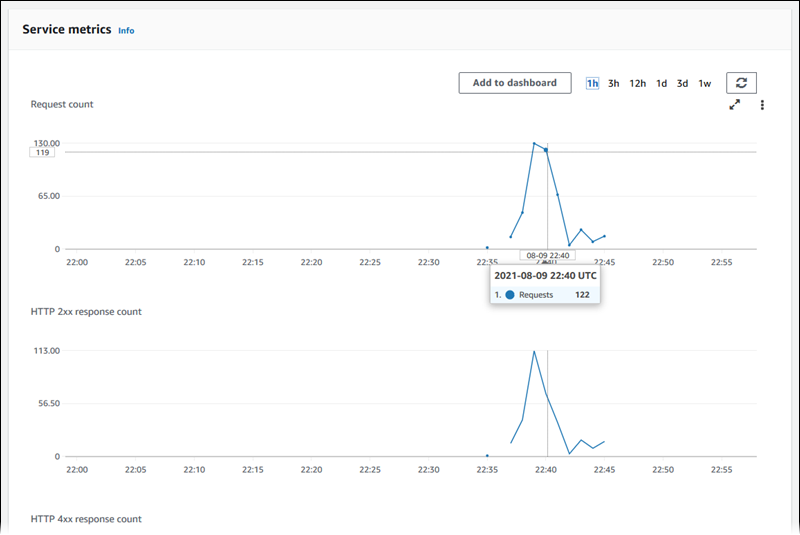Click the 08-09 22:40 crosshair time label
800x535 pixels.
click(547, 256)
